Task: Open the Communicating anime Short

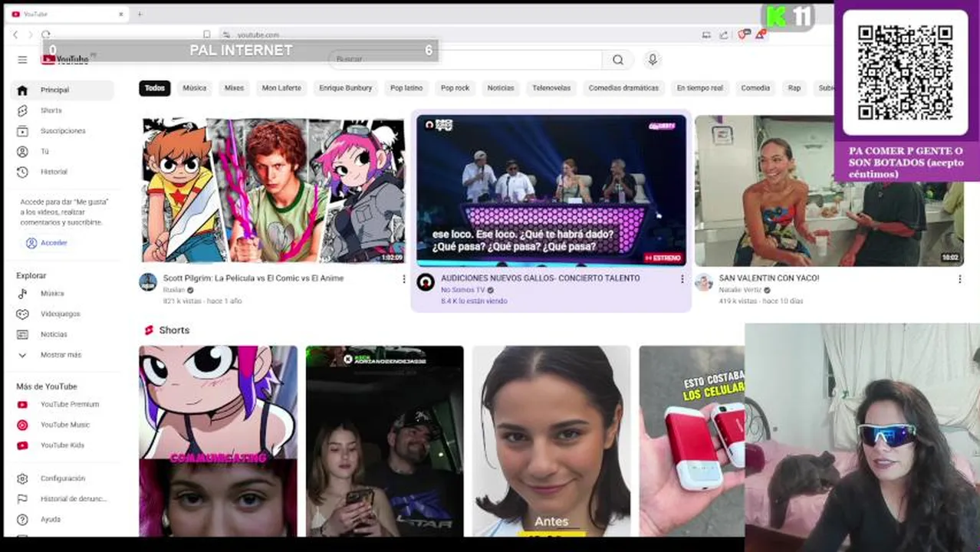Action: [218, 441]
